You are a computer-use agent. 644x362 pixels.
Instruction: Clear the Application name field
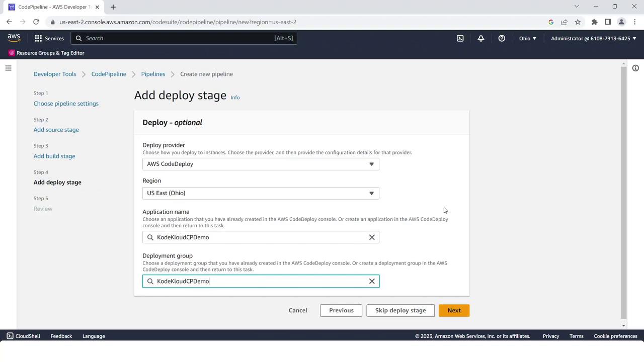tap(372, 237)
